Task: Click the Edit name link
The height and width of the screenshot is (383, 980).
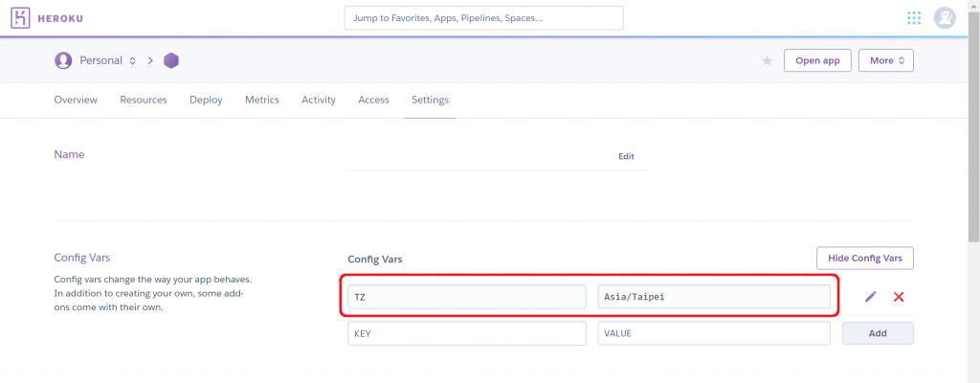Action: coord(626,156)
